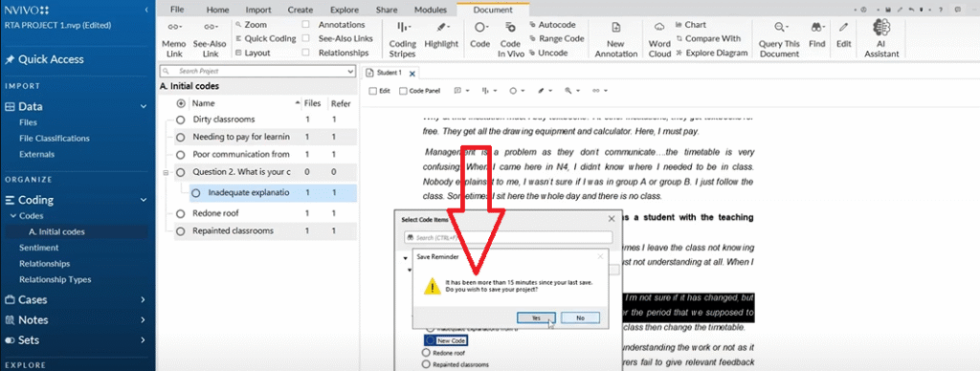Click Compare With in the ribbon

pos(708,38)
